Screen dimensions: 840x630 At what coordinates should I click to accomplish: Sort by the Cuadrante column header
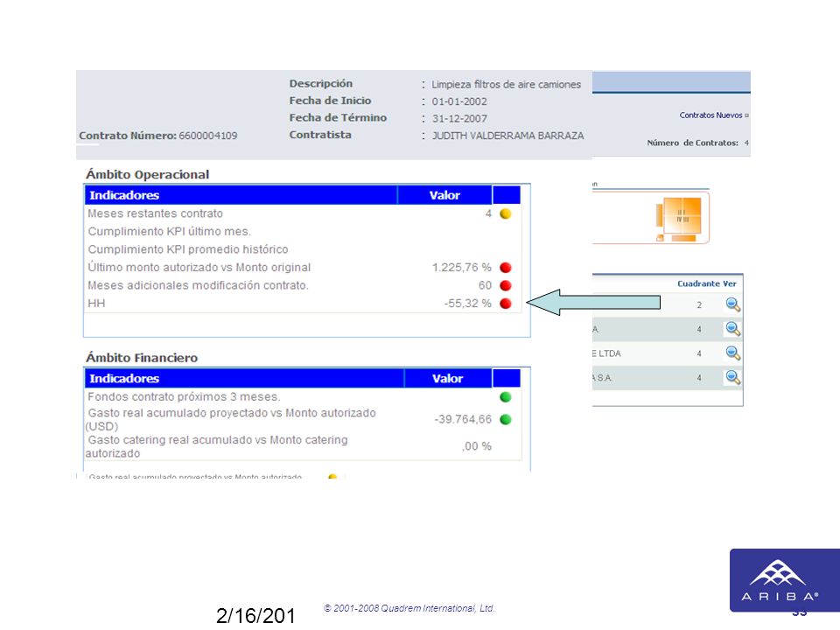pos(698,283)
